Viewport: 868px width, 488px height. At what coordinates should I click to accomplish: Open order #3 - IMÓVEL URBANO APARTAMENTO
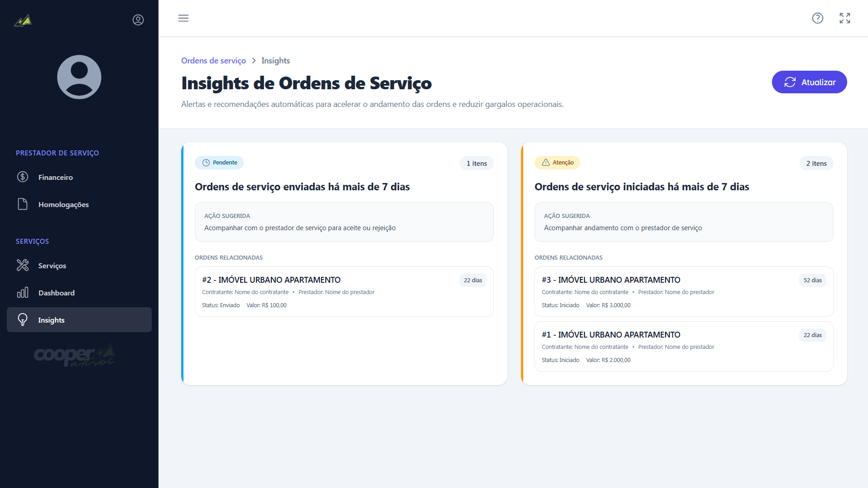(684, 291)
